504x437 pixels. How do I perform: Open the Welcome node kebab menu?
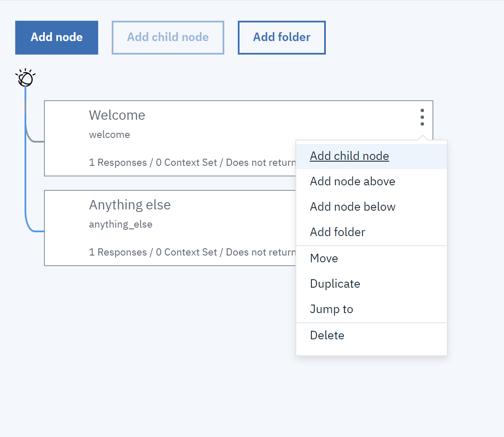coord(422,117)
